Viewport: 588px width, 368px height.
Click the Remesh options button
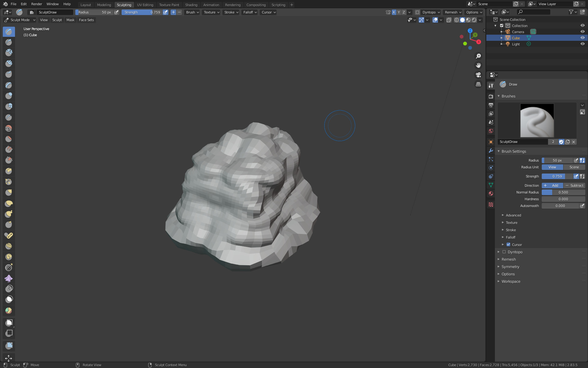(x=452, y=12)
